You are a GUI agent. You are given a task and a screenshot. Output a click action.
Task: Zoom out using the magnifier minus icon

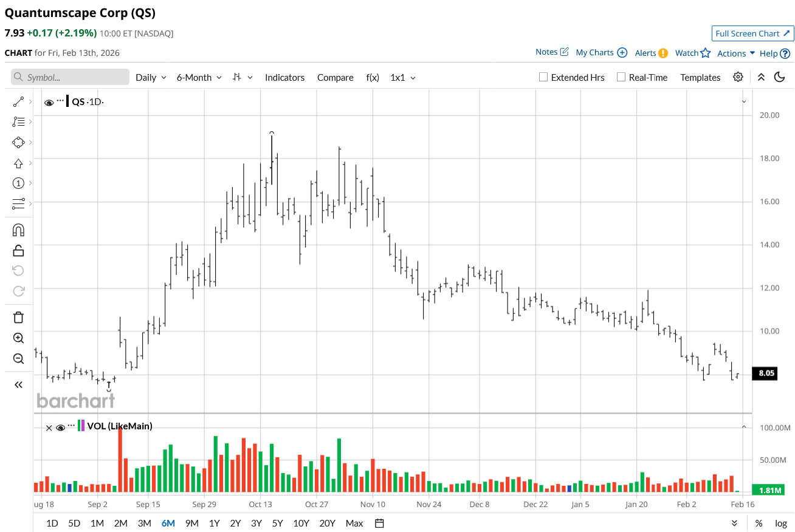(x=18, y=358)
